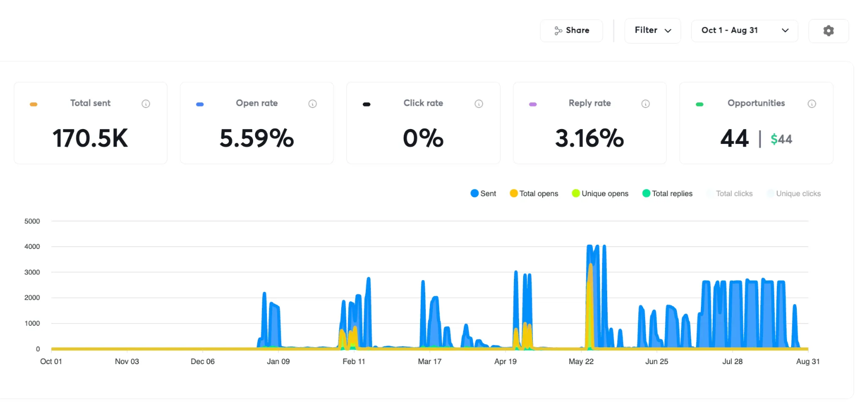
Task: Open settings with the gear icon
Action: [x=829, y=31]
